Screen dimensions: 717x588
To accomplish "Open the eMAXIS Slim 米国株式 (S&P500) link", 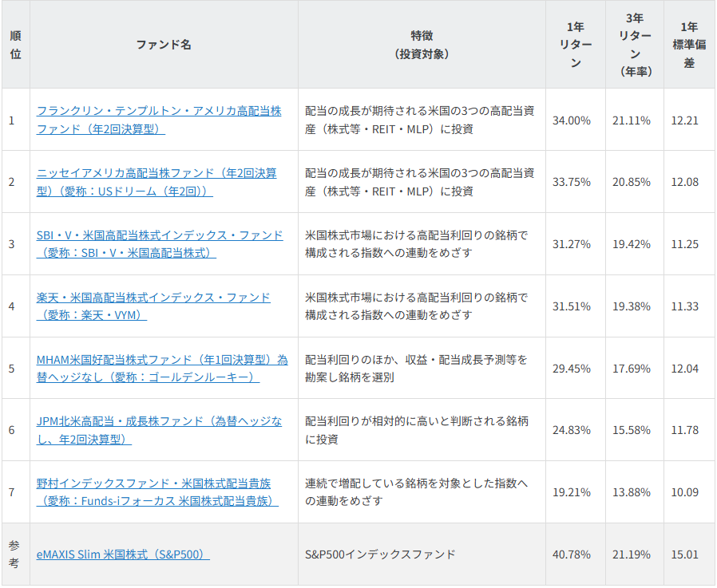I will tap(123, 554).
